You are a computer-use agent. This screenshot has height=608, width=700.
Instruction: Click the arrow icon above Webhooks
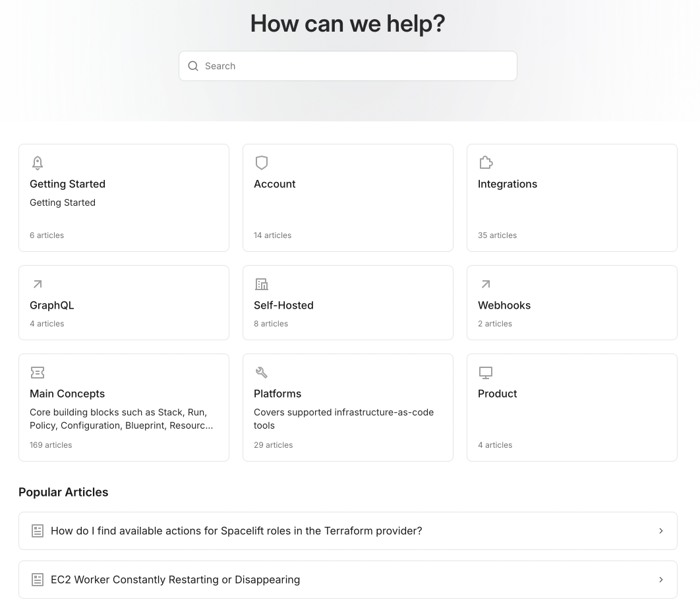click(x=486, y=284)
